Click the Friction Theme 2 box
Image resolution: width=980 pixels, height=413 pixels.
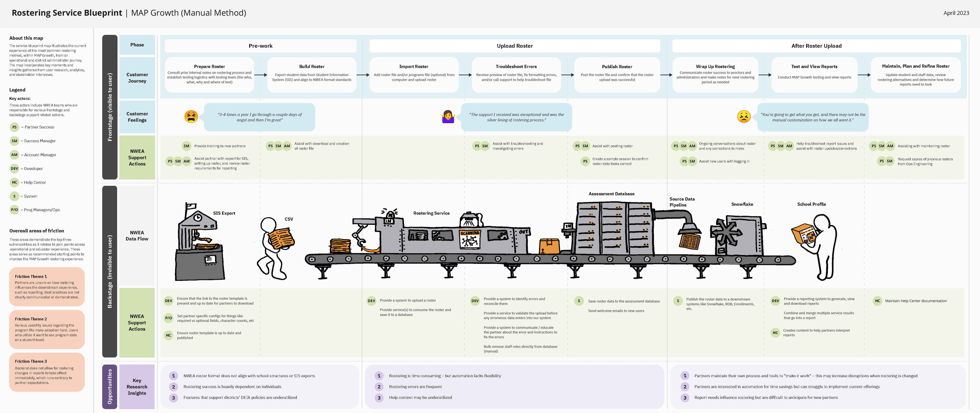click(x=47, y=330)
